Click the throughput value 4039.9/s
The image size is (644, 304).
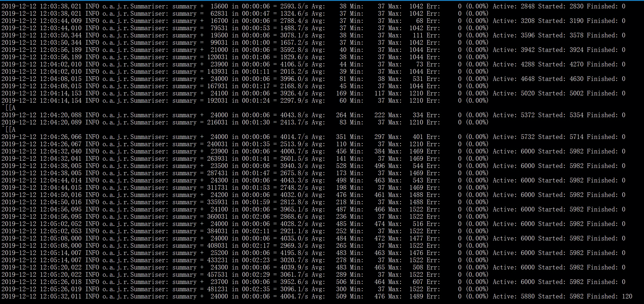(294, 267)
